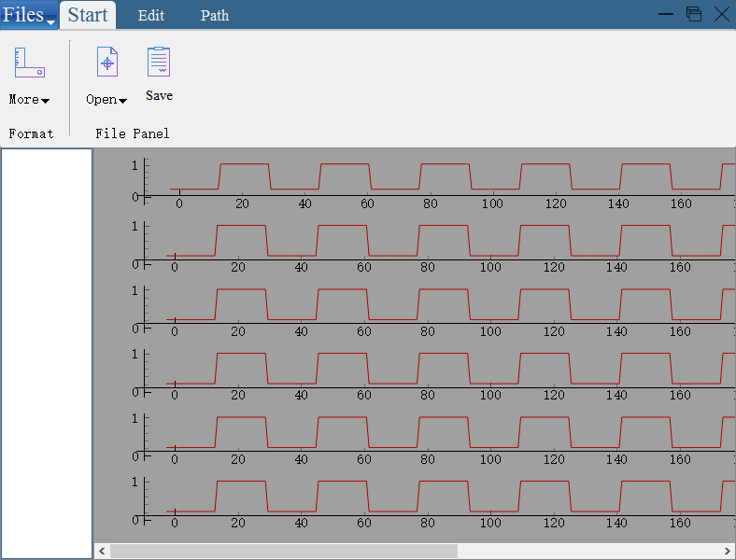Click the empty white side panel
The height and width of the screenshot is (560, 736).
click(47, 354)
